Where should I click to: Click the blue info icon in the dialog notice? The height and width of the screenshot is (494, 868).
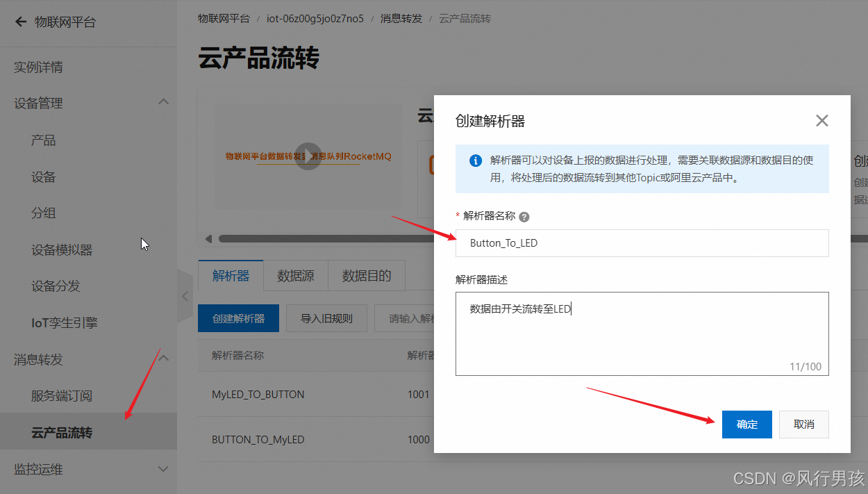coord(476,160)
